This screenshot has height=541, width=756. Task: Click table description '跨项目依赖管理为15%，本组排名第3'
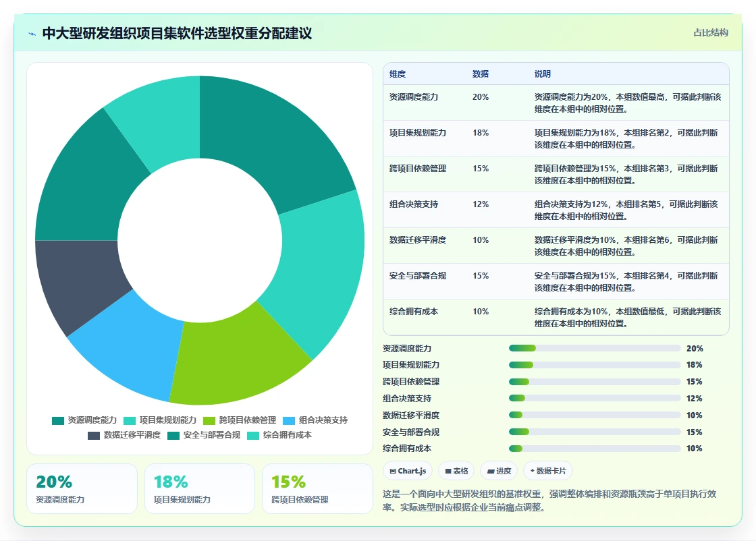[x=626, y=175]
